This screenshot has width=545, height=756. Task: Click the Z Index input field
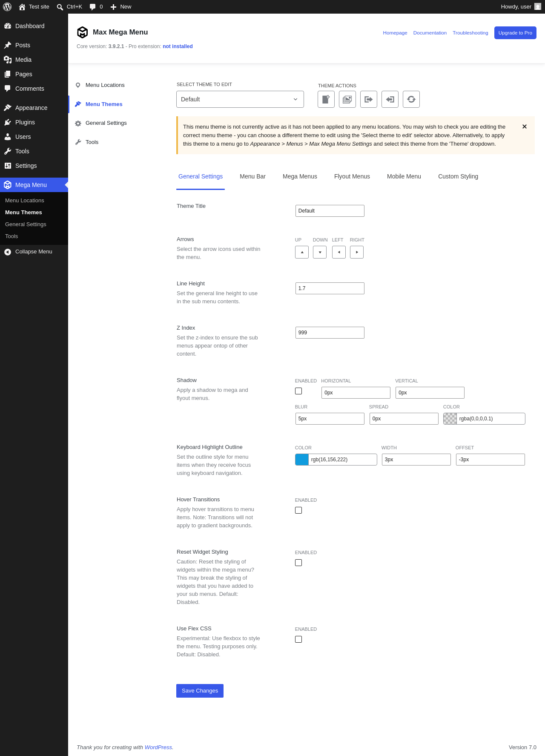330,333
